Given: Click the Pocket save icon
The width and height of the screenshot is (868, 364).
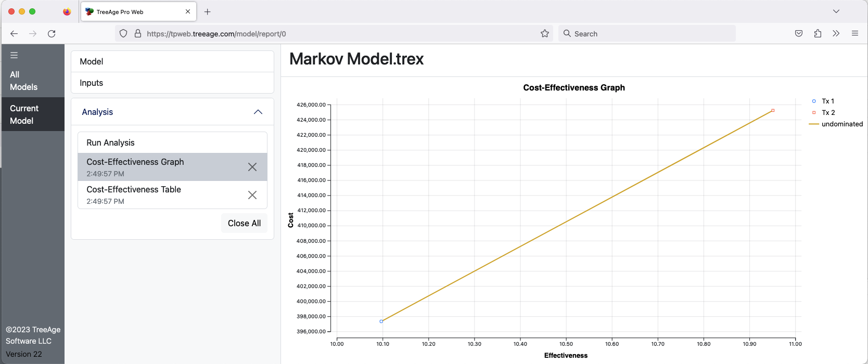Looking at the screenshot, I should point(799,34).
